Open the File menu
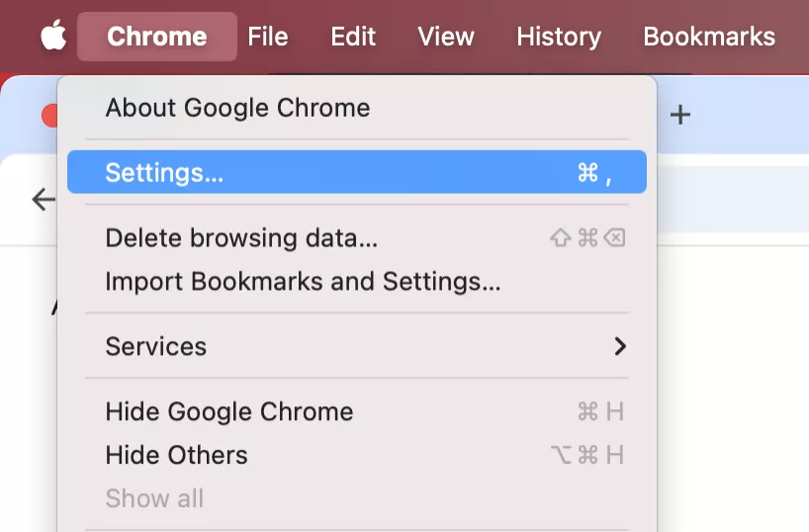 pos(268,37)
